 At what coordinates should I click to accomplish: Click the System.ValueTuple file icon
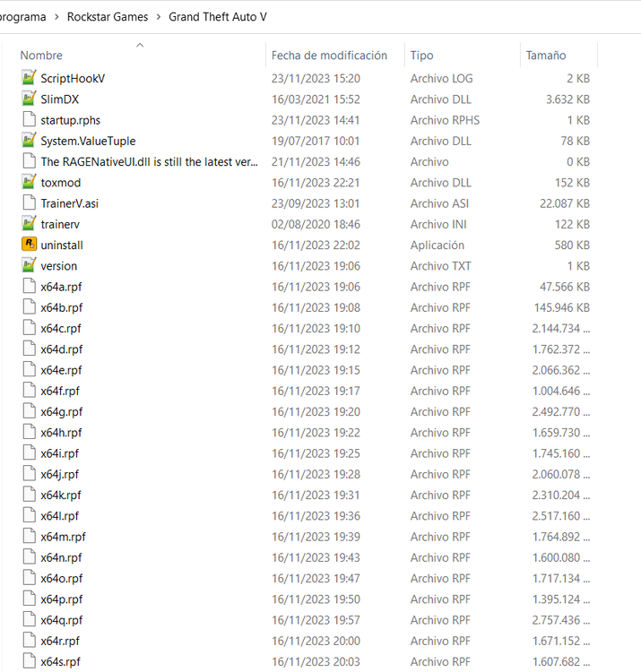(x=29, y=141)
